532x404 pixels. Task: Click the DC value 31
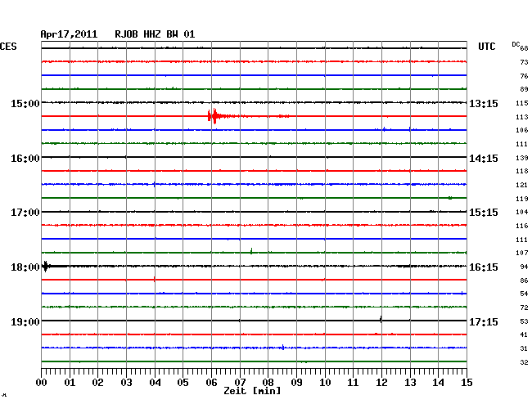click(524, 348)
